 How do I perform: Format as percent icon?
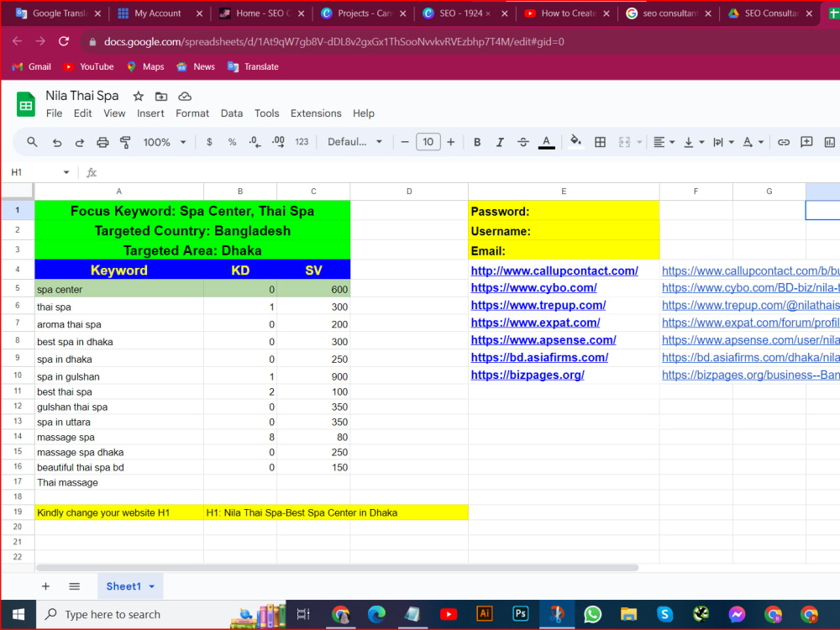pos(232,142)
